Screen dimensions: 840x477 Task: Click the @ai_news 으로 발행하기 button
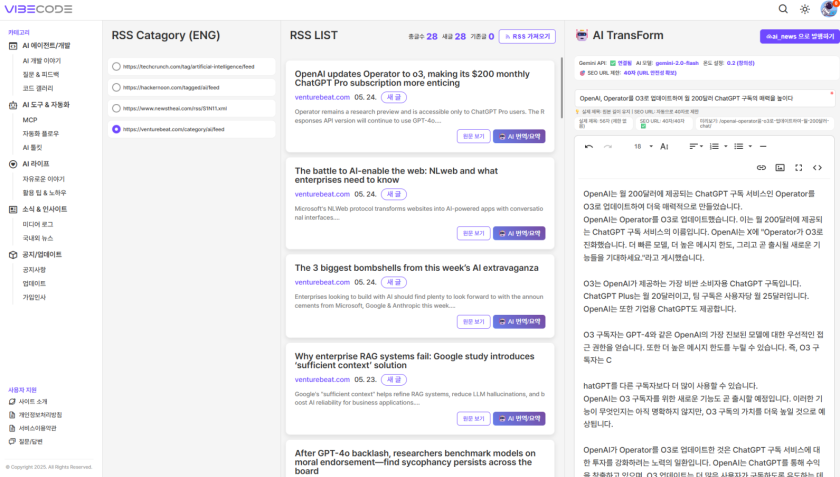799,36
